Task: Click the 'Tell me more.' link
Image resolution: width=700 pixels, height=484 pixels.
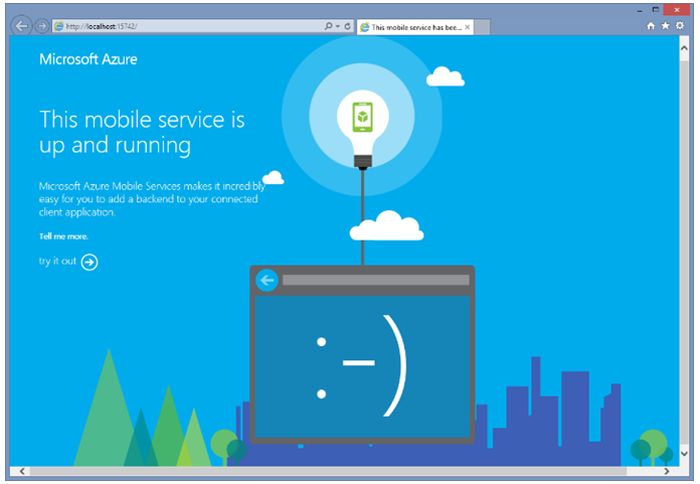Action: 63,236
